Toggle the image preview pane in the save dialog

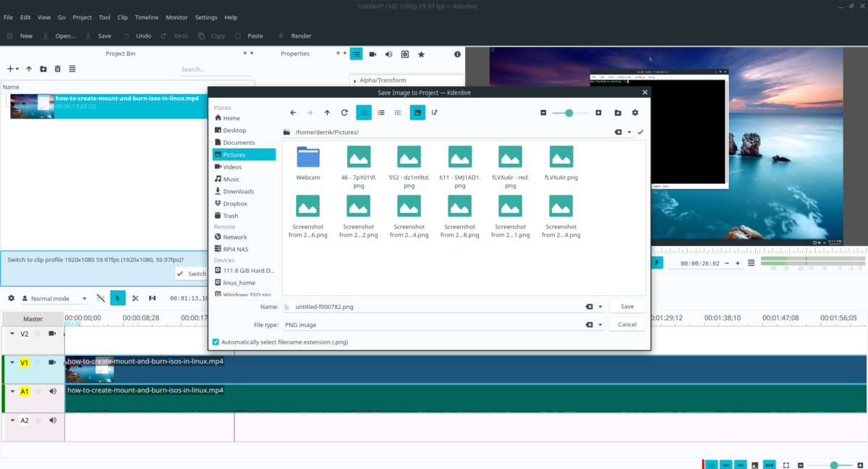[x=417, y=113]
